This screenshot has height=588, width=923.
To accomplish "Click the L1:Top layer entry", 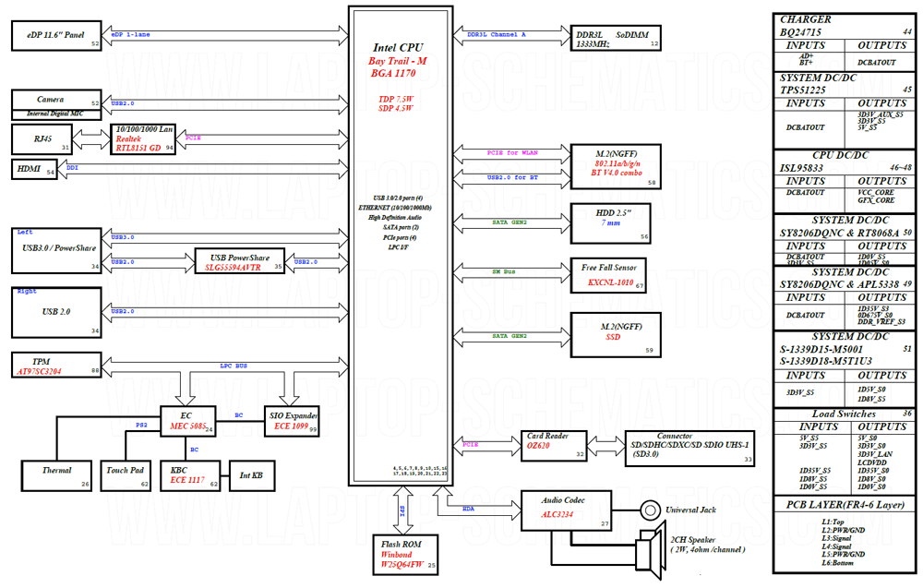I will [833, 522].
